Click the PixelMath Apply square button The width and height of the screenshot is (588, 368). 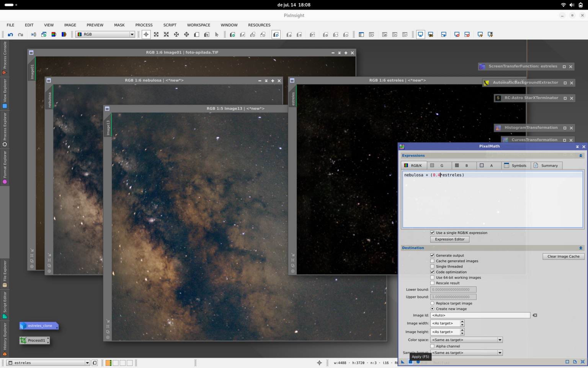tap(410, 362)
